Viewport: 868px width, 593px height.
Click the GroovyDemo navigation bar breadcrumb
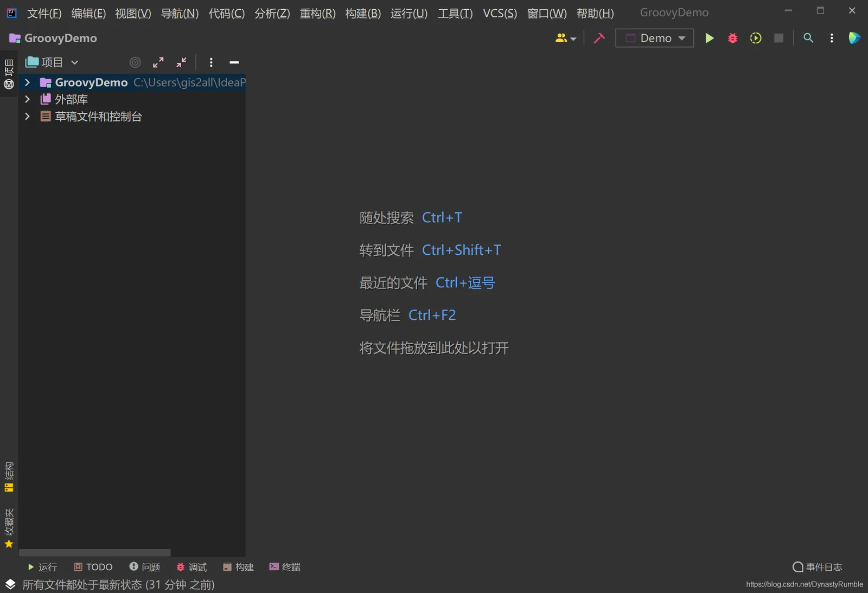[53, 38]
